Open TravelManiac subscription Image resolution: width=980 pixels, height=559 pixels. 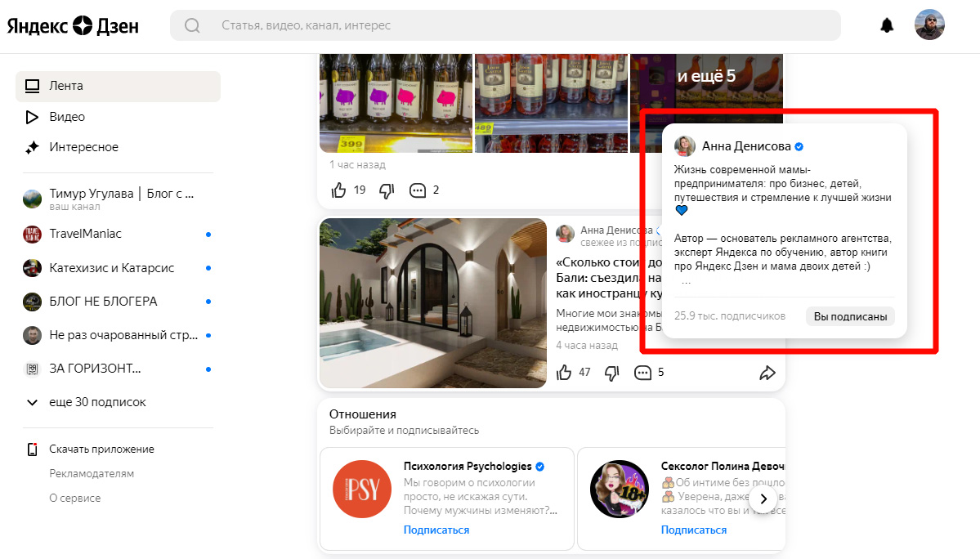click(119, 235)
